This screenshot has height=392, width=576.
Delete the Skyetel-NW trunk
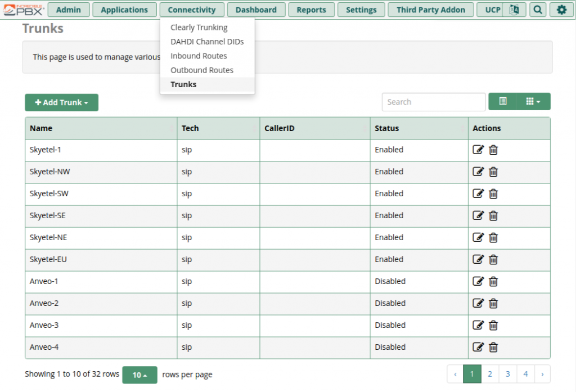click(x=493, y=172)
